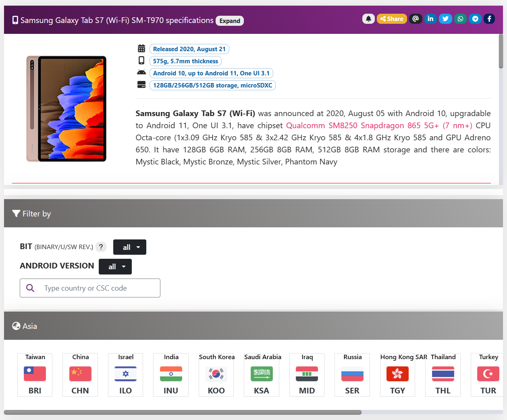Click the BIT help question mark
Viewport: 507px width, 420px height.
pos(101,247)
